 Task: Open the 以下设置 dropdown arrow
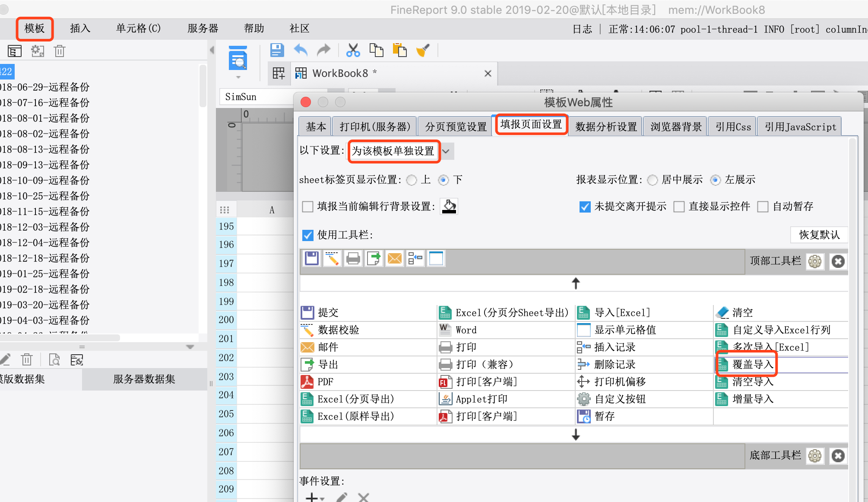447,151
